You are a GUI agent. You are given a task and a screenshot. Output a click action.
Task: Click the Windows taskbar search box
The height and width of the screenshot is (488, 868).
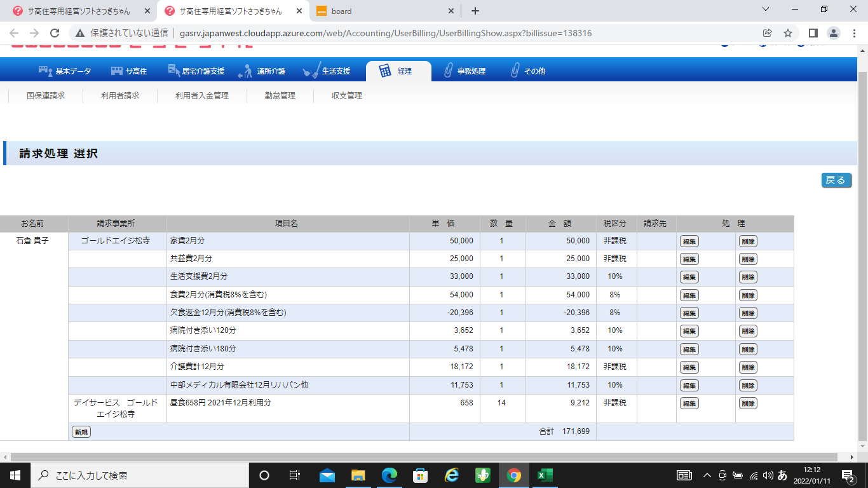140,475
